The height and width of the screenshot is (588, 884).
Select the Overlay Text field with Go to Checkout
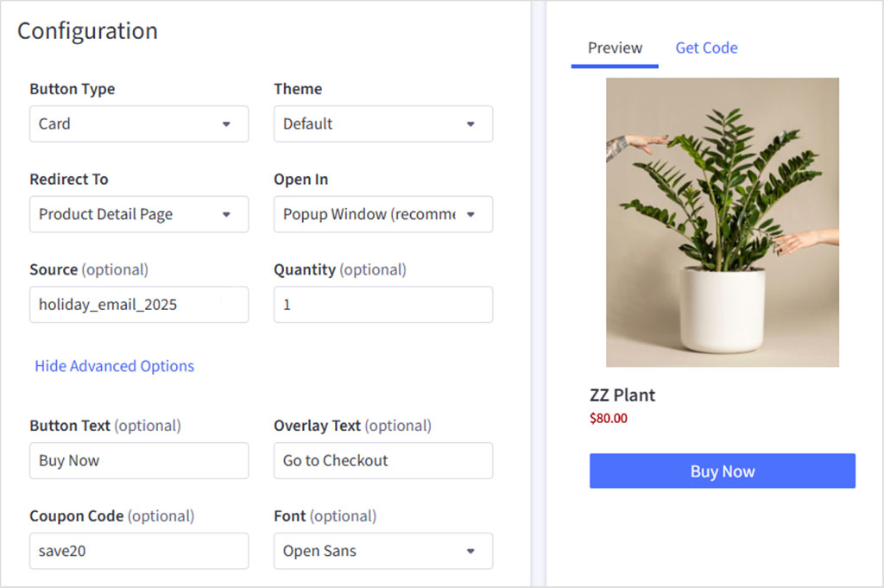click(x=382, y=460)
